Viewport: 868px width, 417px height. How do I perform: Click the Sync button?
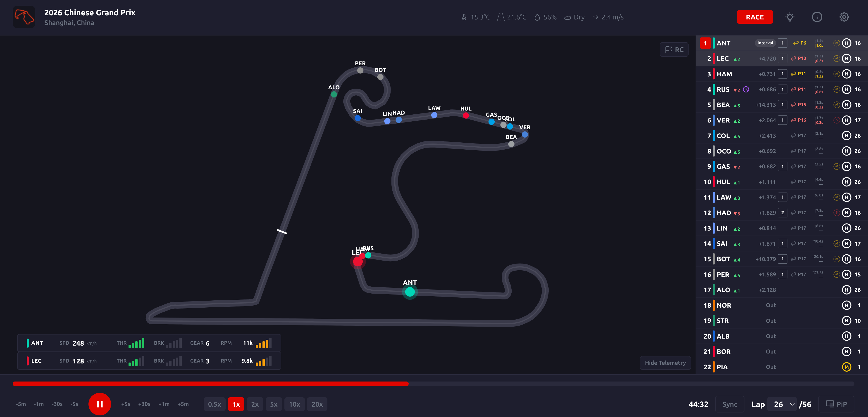[x=730, y=404]
